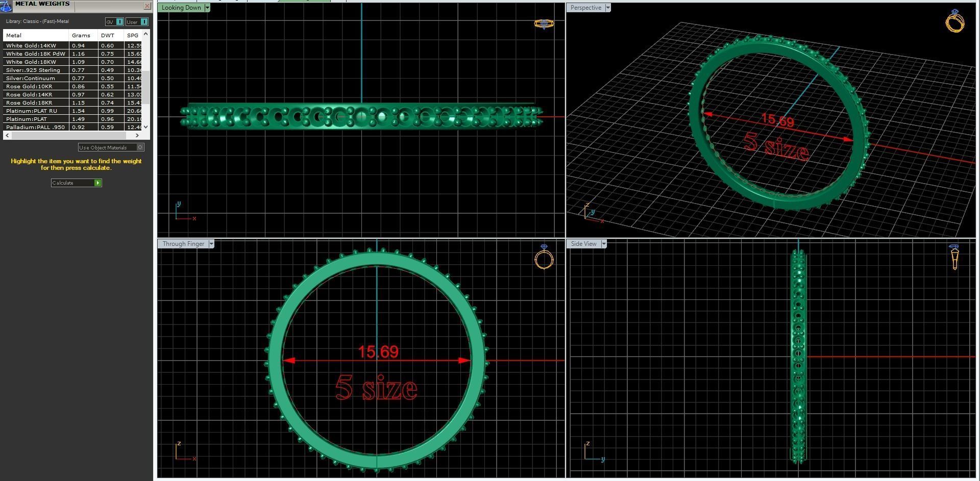This screenshot has height=481, width=980.
Task: Click the Metal column header
Action: click(36, 35)
